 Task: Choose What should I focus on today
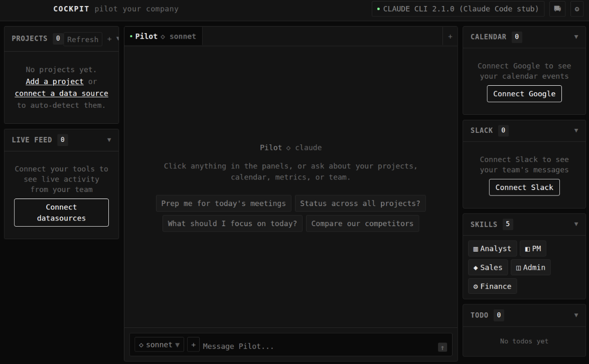click(232, 224)
